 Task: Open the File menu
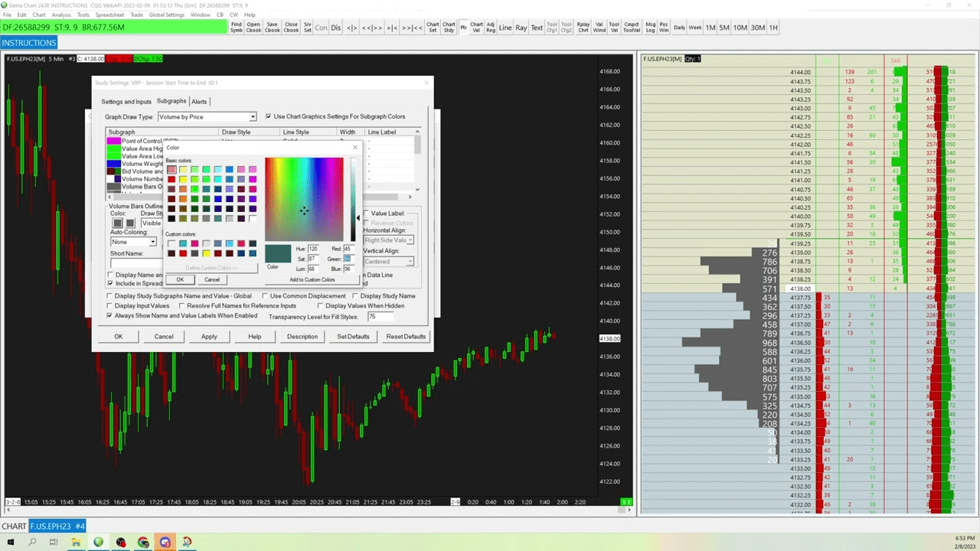[7, 15]
